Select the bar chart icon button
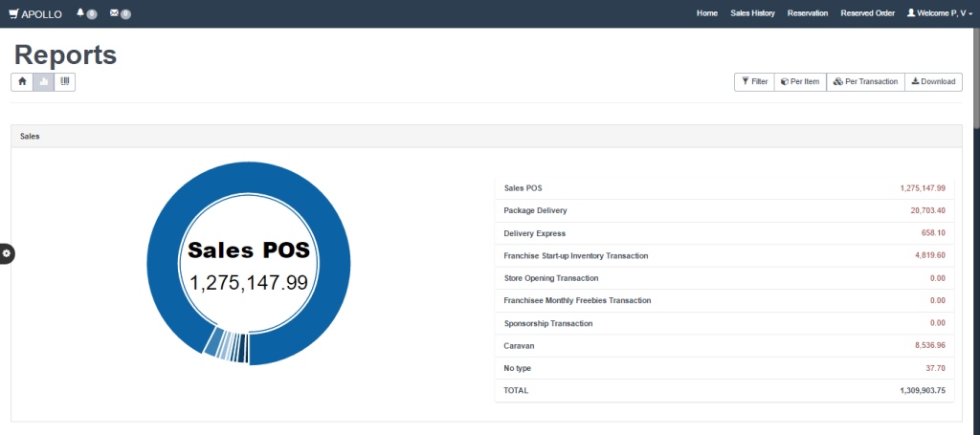The width and height of the screenshot is (980, 435). (x=43, y=82)
